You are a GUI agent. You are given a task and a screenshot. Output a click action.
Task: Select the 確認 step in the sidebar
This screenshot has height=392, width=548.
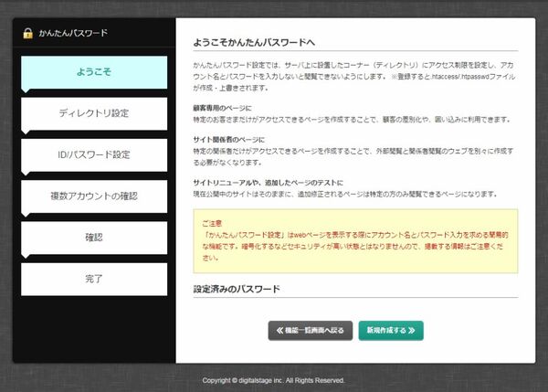(94, 238)
